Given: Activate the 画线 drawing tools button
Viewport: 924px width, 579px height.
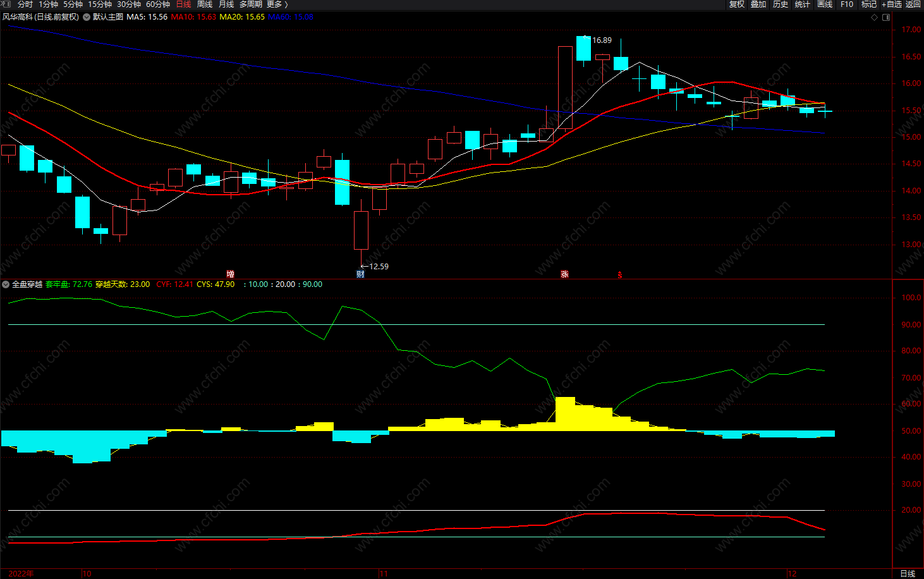Looking at the screenshot, I should pos(825,4).
